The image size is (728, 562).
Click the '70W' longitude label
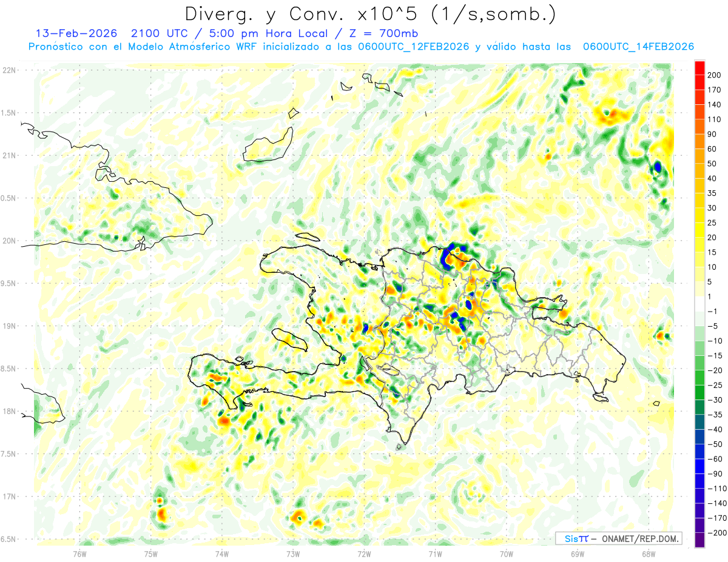click(507, 554)
